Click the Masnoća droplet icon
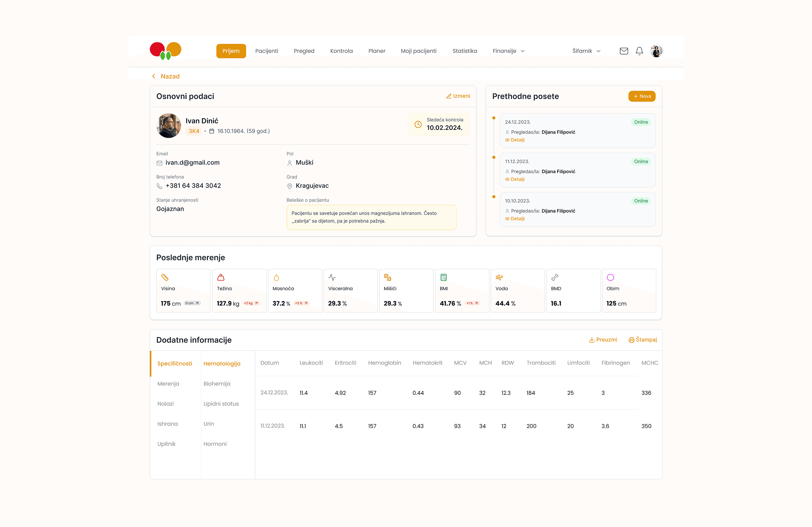 [x=276, y=277]
